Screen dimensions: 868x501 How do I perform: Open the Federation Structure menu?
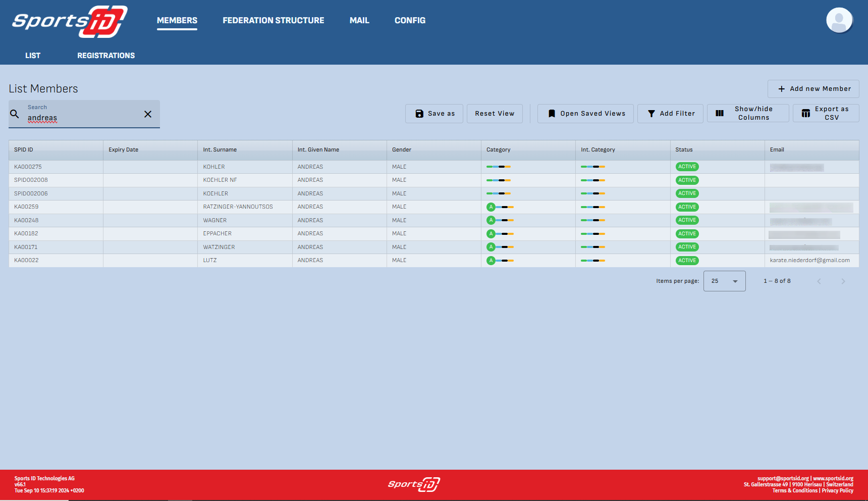[x=273, y=20]
